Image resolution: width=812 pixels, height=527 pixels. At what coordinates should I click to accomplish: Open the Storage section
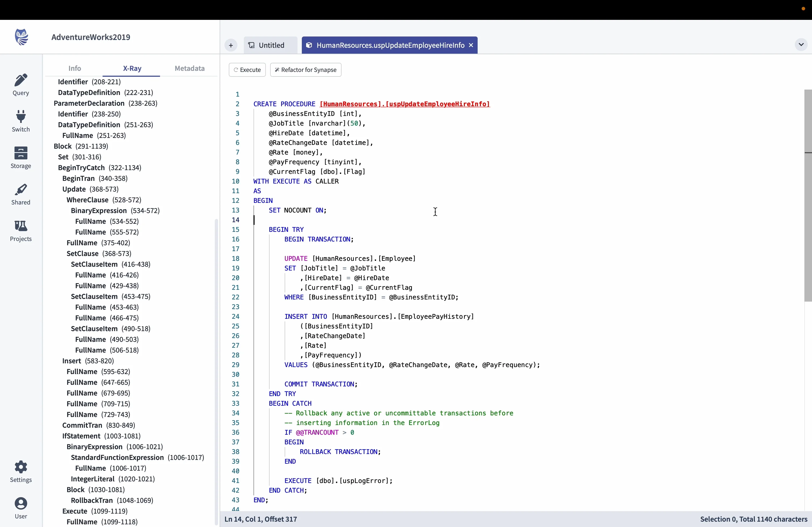click(x=21, y=157)
